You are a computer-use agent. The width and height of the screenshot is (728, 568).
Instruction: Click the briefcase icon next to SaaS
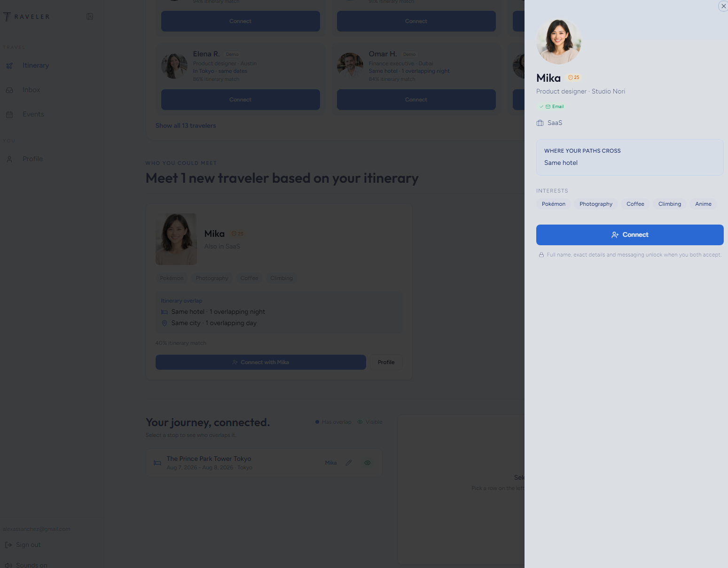(540, 123)
